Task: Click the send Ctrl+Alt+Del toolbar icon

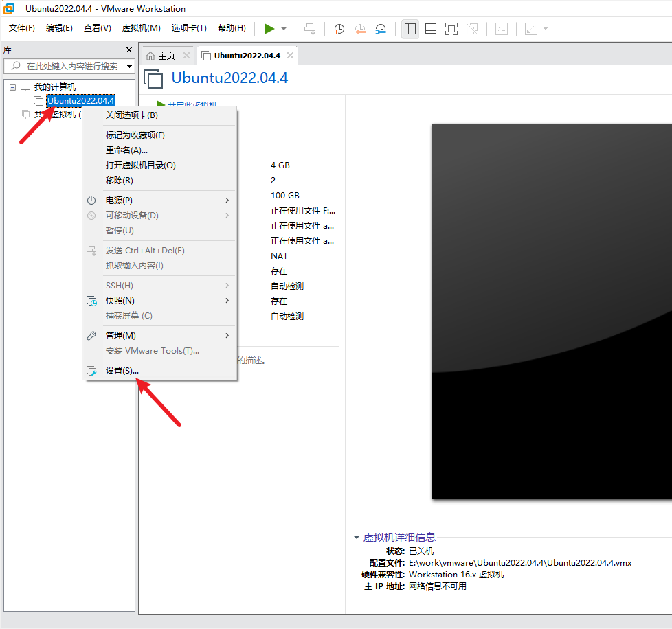Action: tap(310, 29)
